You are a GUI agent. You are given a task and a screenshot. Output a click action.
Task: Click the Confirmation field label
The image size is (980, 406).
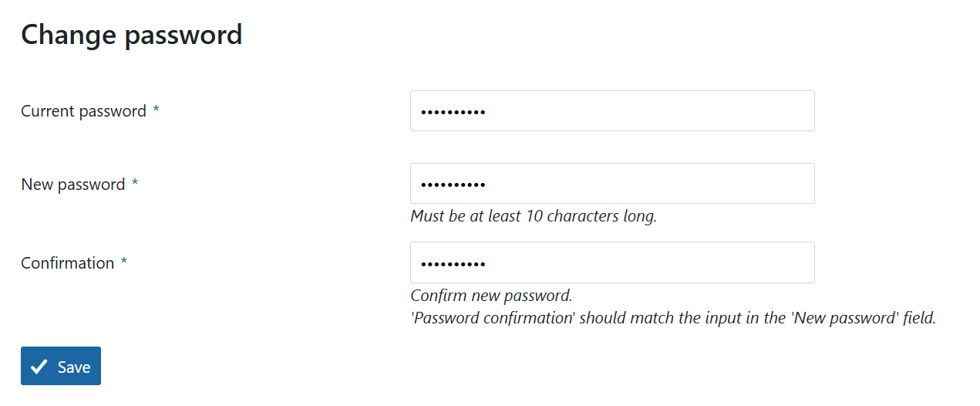pos(67,263)
